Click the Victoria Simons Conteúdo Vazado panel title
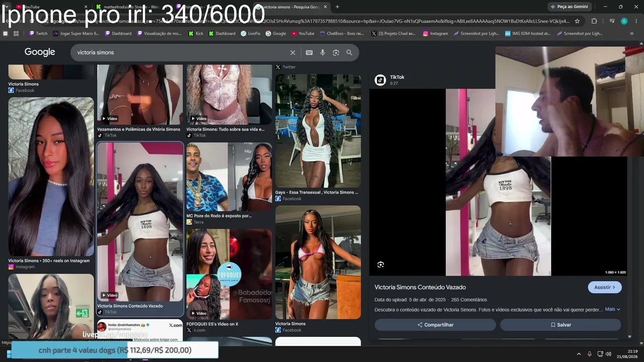 [420, 288]
